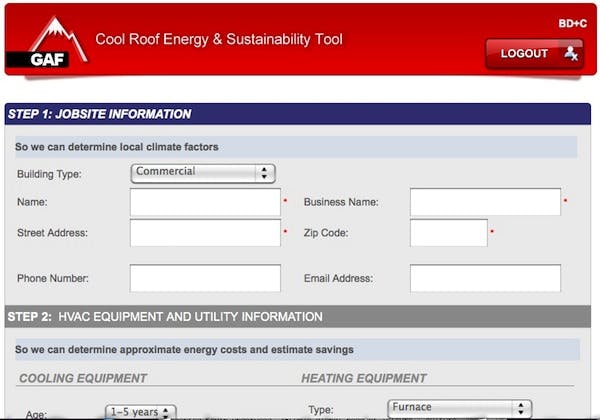Click the Step 1 Jobsite Information header
This screenshot has height=420, width=600.
(x=100, y=114)
